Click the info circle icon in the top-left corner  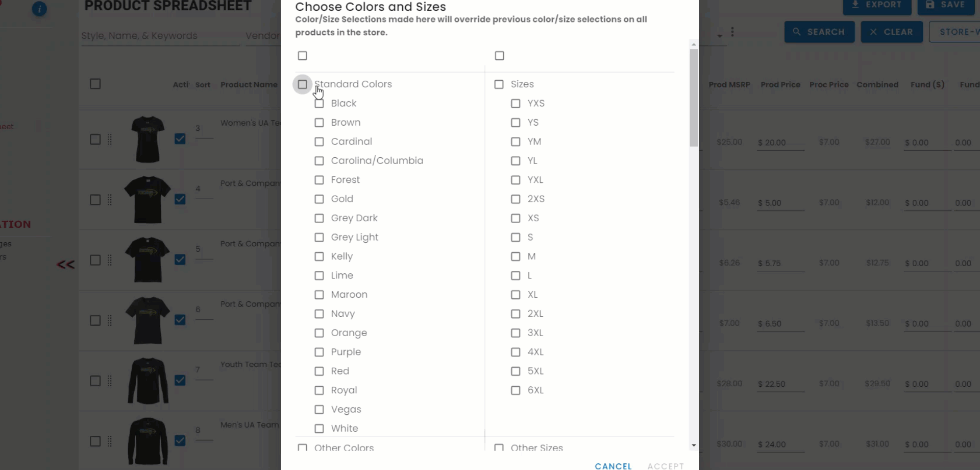[39, 9]
